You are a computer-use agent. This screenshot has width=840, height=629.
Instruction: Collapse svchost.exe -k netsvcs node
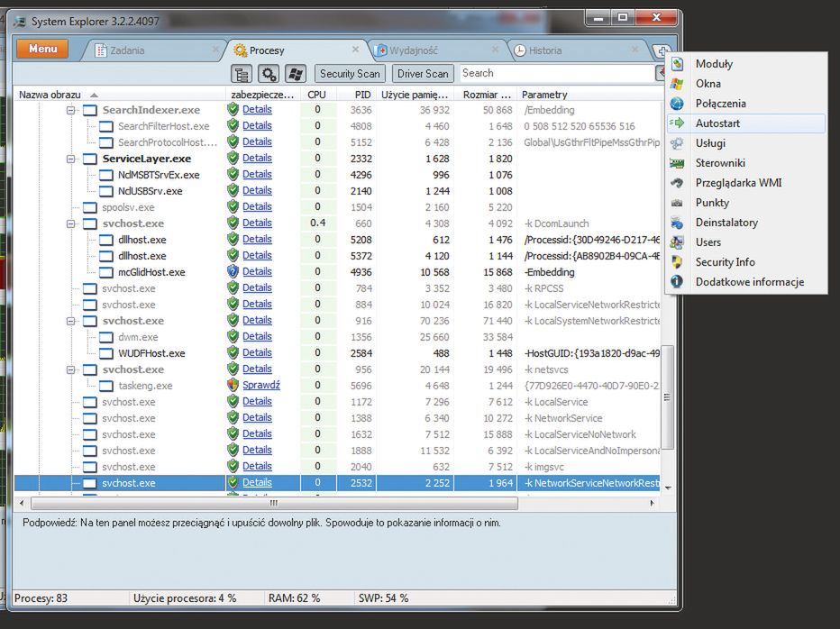[x=70, y=369]
